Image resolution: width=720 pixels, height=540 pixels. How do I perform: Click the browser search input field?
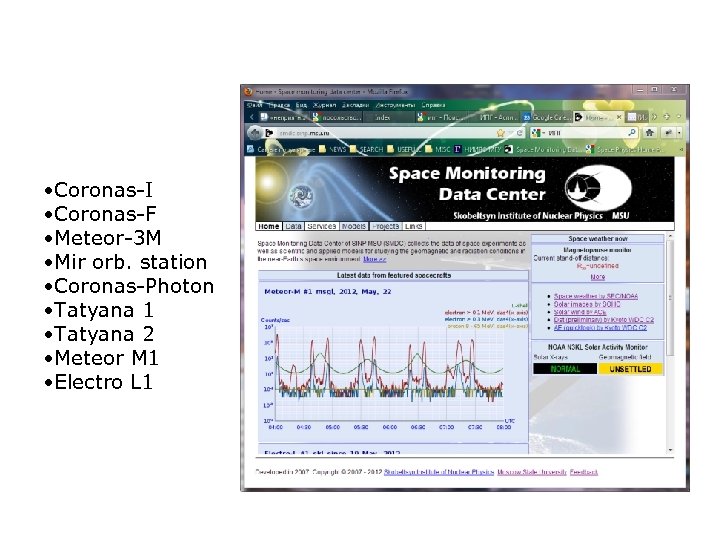click(x=585, y=133)
